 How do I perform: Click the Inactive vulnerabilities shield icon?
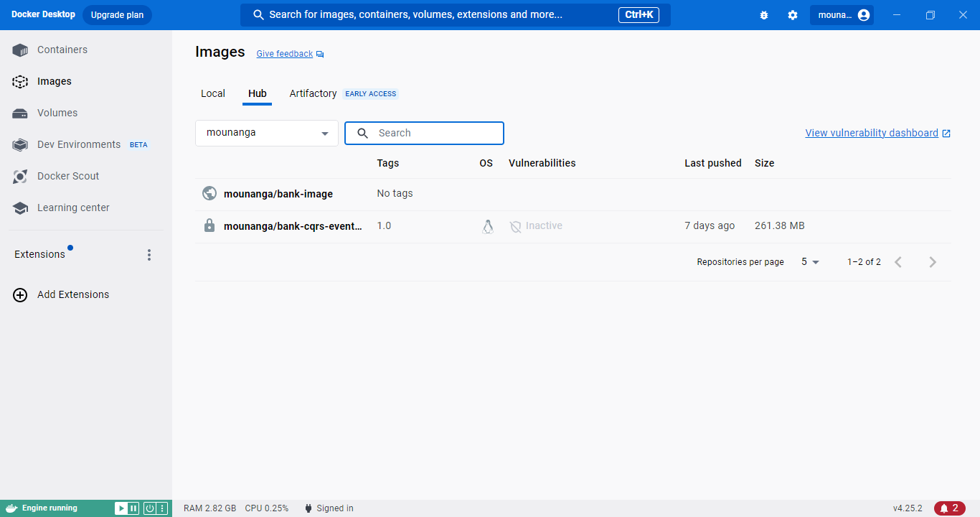[515, 226]
